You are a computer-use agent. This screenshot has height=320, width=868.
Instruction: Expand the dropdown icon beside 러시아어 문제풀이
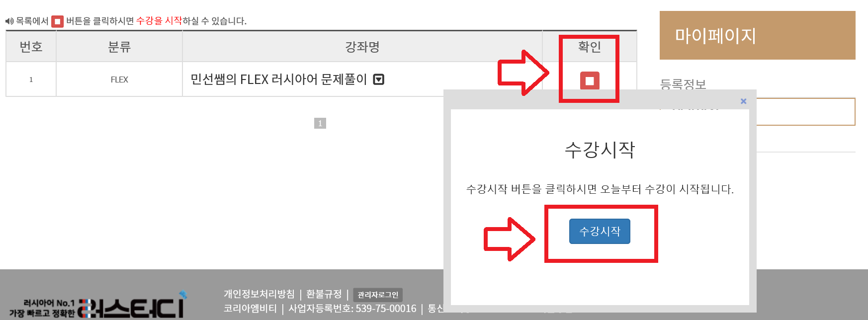click(379, 80)
